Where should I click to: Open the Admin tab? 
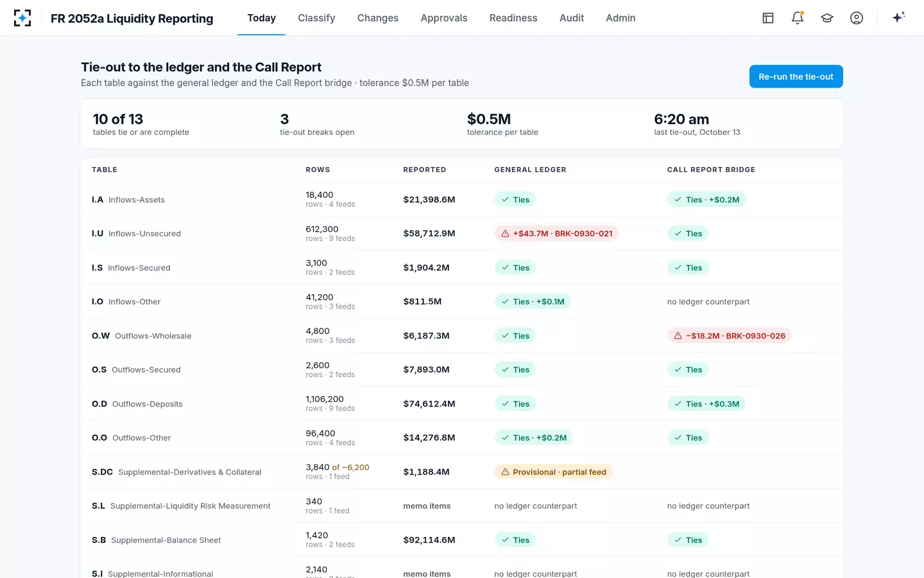coord(620,18)
